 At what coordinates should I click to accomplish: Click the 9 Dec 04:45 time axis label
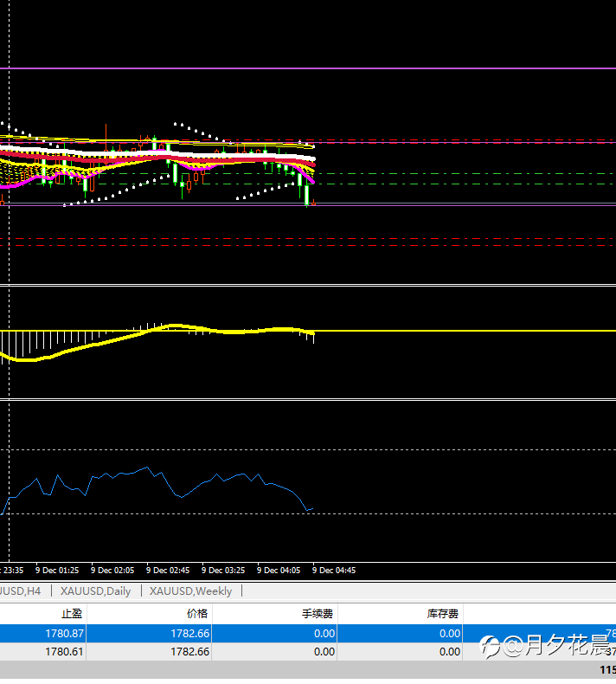(334, 571)
